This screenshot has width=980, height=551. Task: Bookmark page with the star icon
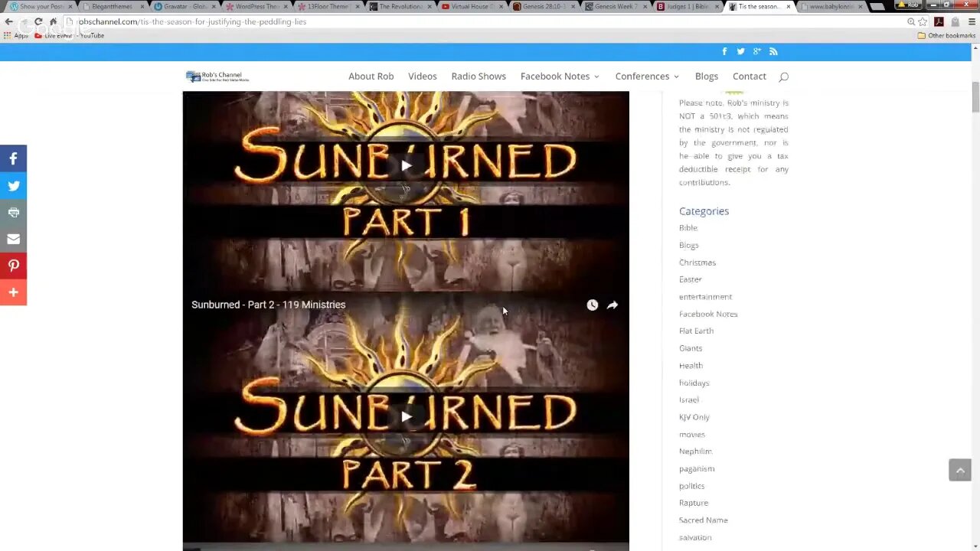point(923,21)
